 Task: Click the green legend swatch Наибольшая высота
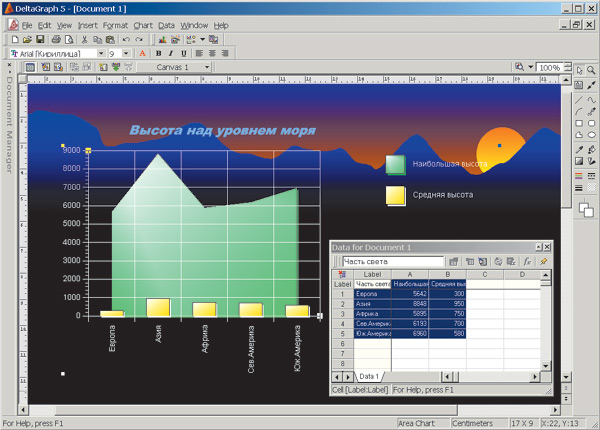(396, 164)
